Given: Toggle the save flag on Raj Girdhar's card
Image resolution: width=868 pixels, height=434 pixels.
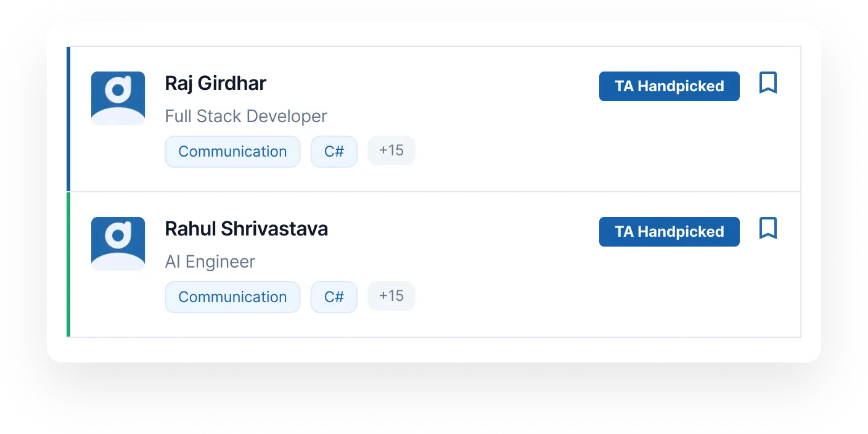Looking at the screenshot, I should (768, 83).
